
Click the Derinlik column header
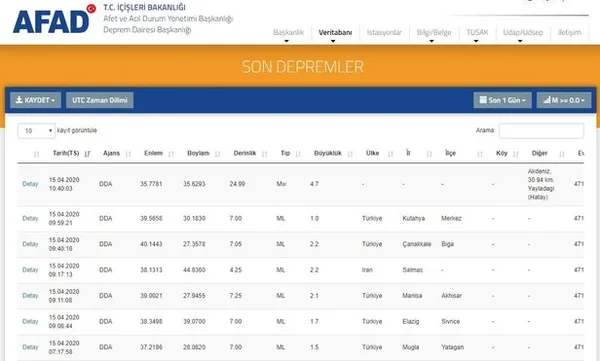click(245, 153)
